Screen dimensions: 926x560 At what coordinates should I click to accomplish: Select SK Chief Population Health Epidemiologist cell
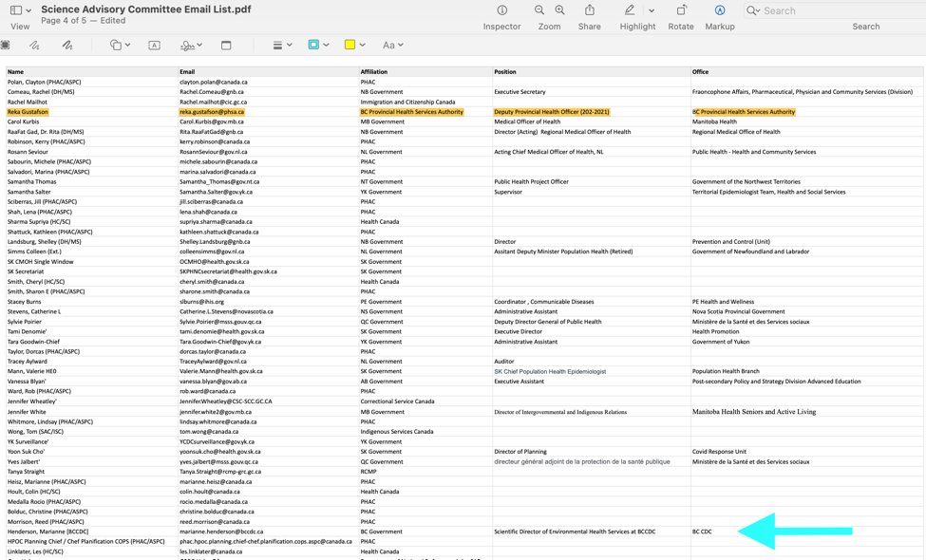pos(550,372)
